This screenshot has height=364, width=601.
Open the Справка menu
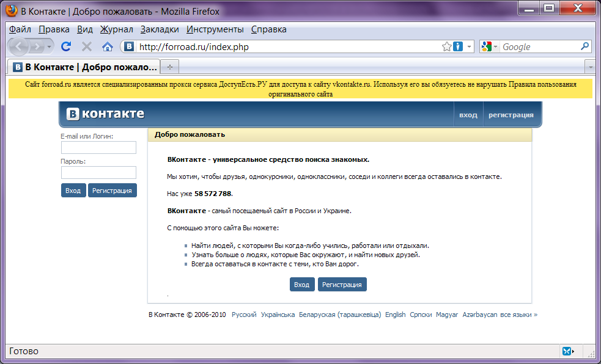click(268, 29)
